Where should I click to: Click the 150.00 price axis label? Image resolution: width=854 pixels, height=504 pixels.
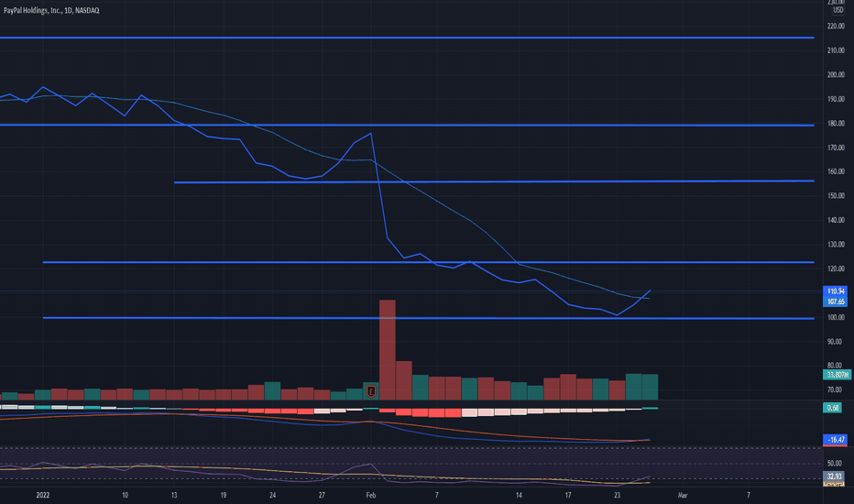click(x=836, y=195)
